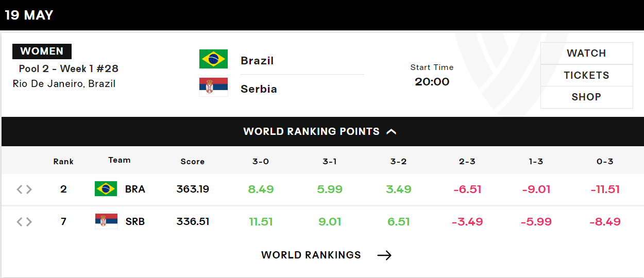Click the Serbia flag in match header
This screenshot has width=644, height=278.
[x=213, y=87]
